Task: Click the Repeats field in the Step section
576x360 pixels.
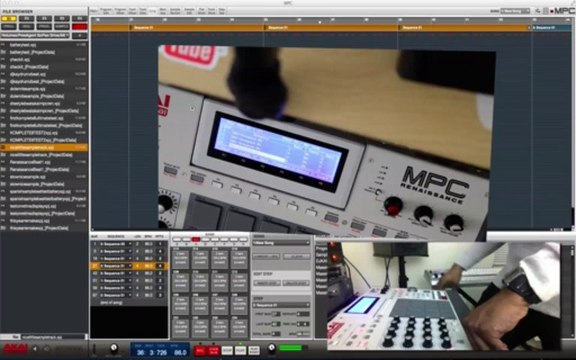Action: pyautogui.click(x=303, y=314)
